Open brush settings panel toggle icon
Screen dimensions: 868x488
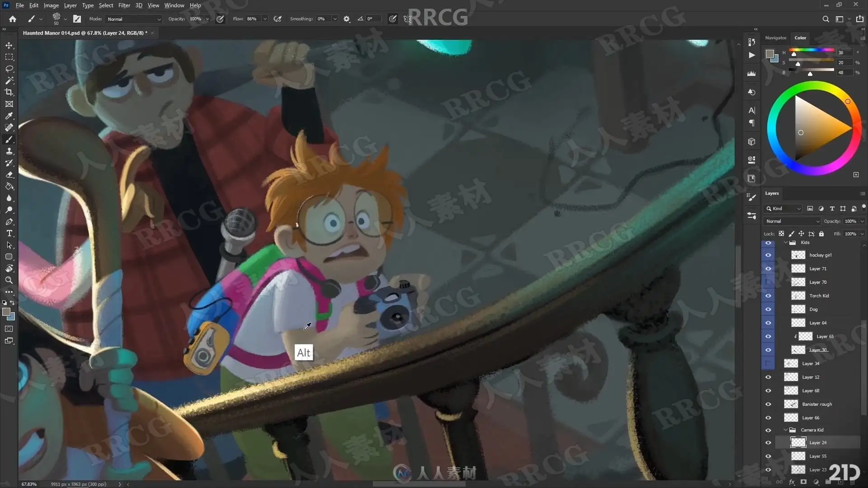click(x=77, y=19)
